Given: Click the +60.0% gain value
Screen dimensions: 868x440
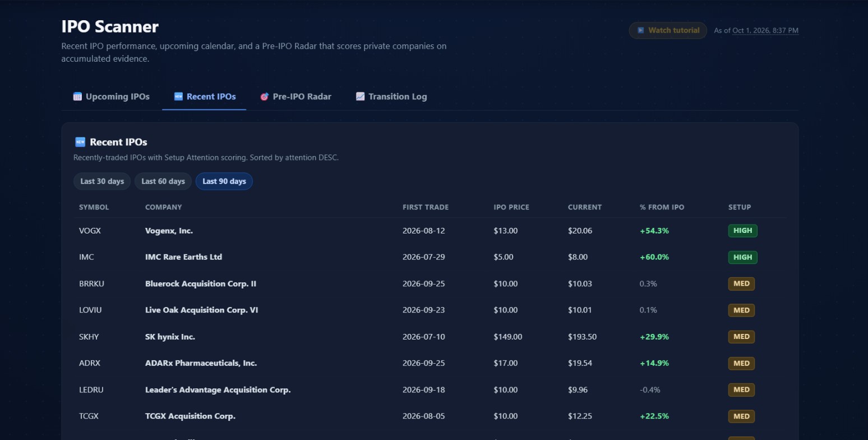Looking at the screenshot, I should [654, 257].
